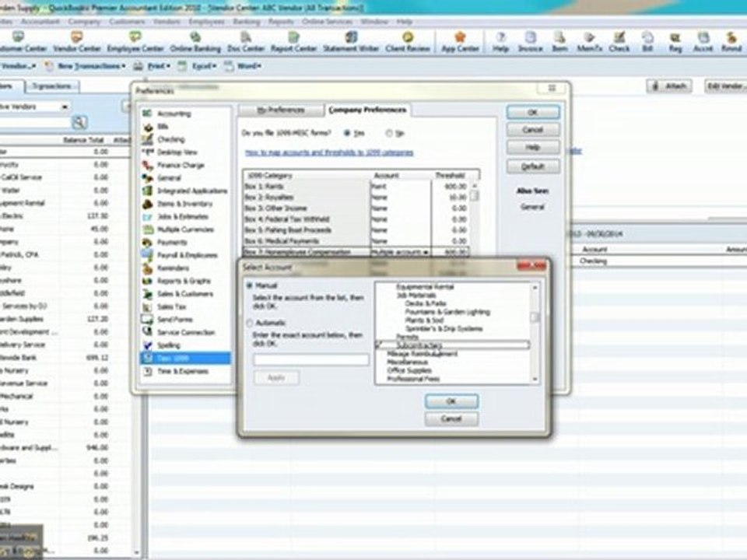Choose the Automatic radio option
Image resolution: width=747 pixels, height=560 pixels.
pyautogui.click(x=249, y=324)
